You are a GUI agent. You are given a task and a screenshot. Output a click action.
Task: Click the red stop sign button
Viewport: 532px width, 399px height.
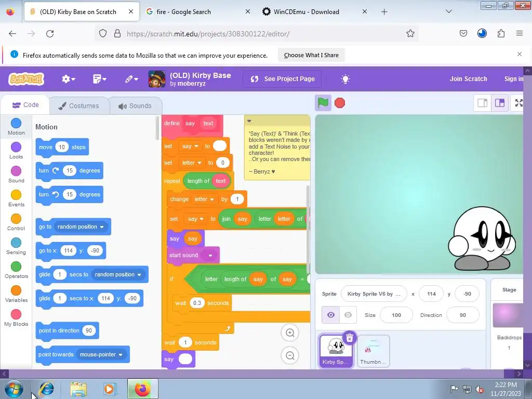(x=340, y=103)
